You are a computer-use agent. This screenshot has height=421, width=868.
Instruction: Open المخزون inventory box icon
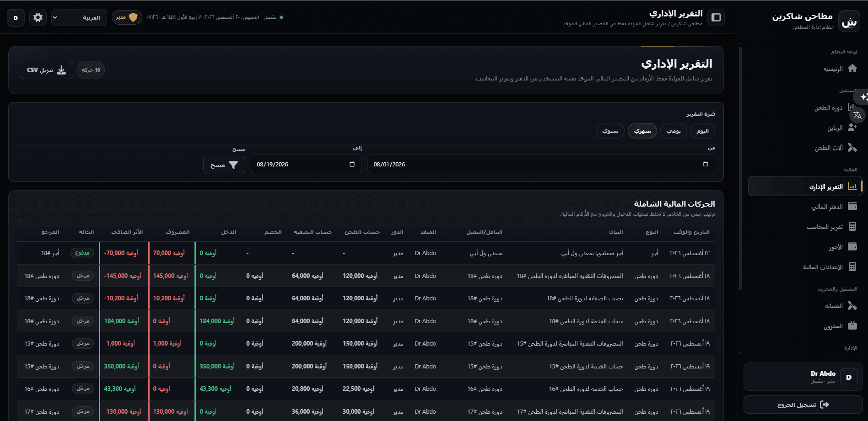pyautogui.click(x=852, y=326)
